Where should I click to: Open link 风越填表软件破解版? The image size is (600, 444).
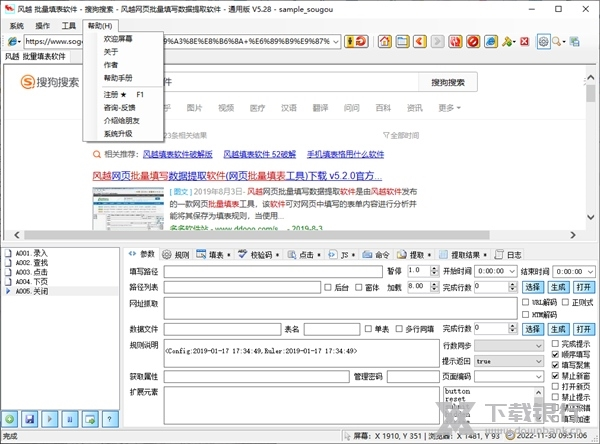[178, 154]
